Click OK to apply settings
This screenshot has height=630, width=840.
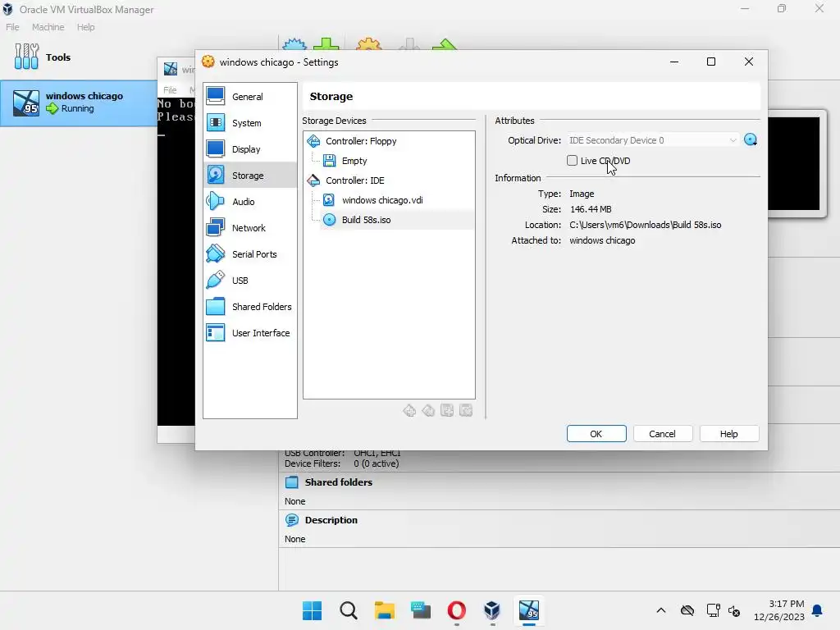pos(596,434)
